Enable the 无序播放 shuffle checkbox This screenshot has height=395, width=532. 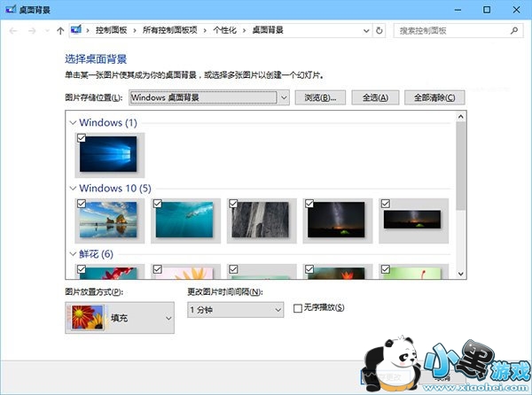pos(298,308)
